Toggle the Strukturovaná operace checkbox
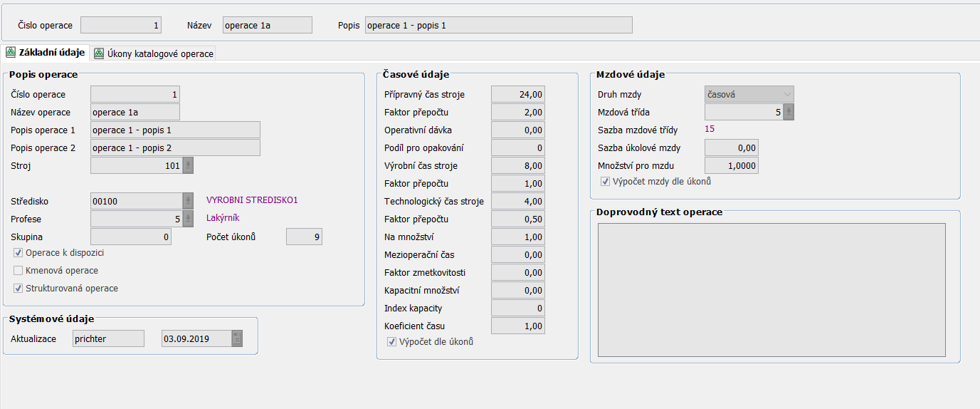The image size is (980, 409). (x=19, y=289)
